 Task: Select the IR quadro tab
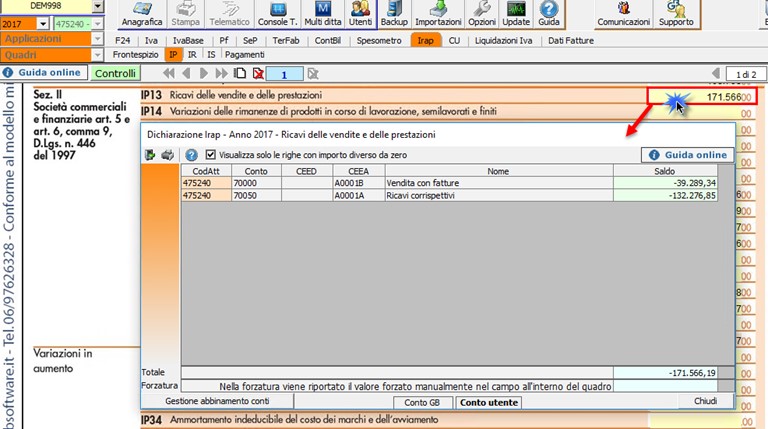192,55
